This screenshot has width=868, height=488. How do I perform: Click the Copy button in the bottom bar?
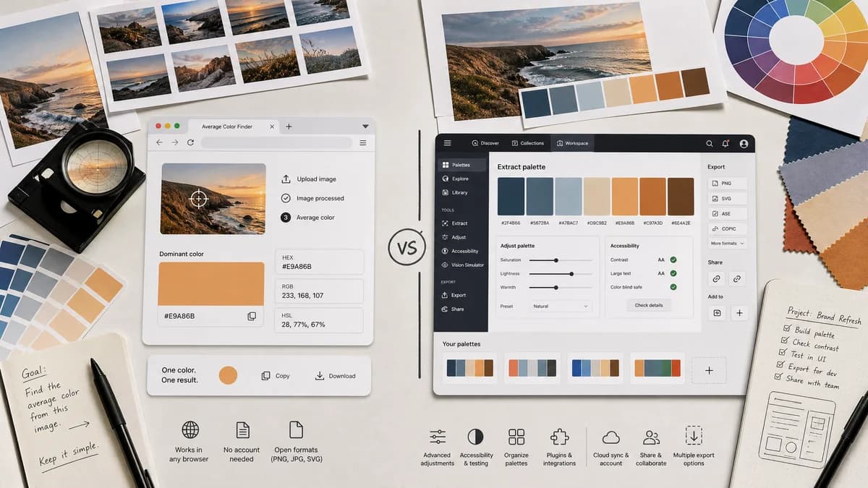coord(276,376)
